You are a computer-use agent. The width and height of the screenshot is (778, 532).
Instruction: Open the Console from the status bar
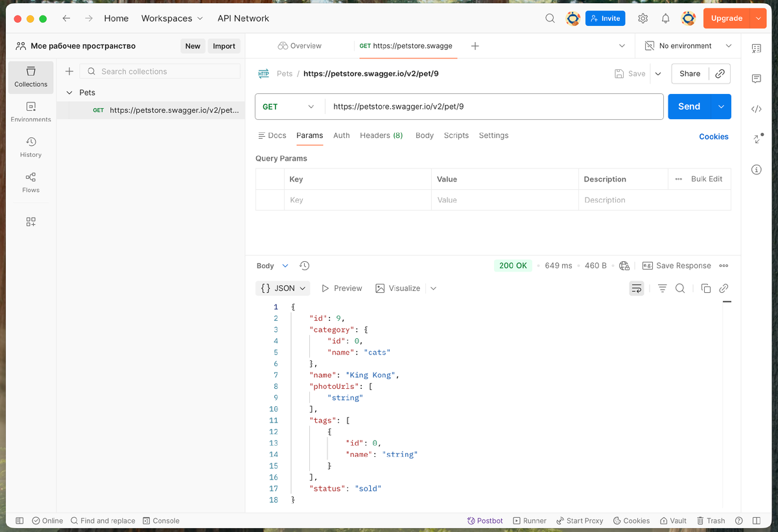tap(161, 520)
